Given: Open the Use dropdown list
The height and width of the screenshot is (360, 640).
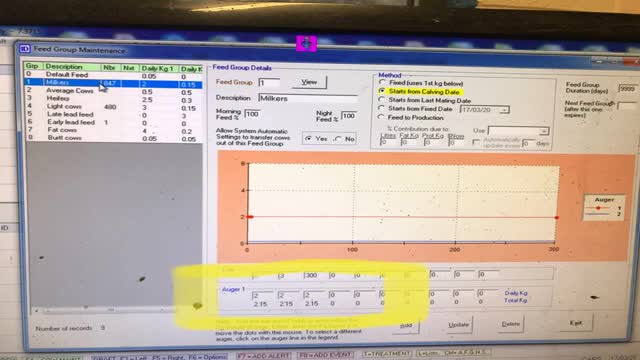Looking at the screenshot, I should (543, 131).
